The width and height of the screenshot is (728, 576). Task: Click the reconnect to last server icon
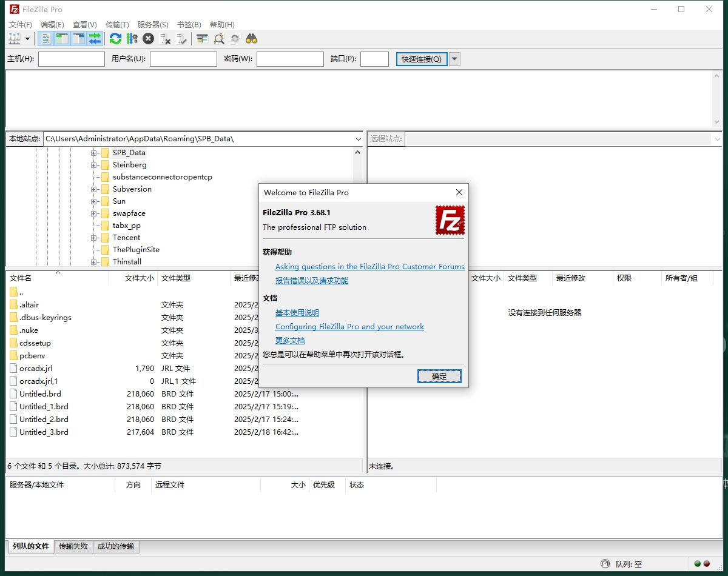coord(181,39)
